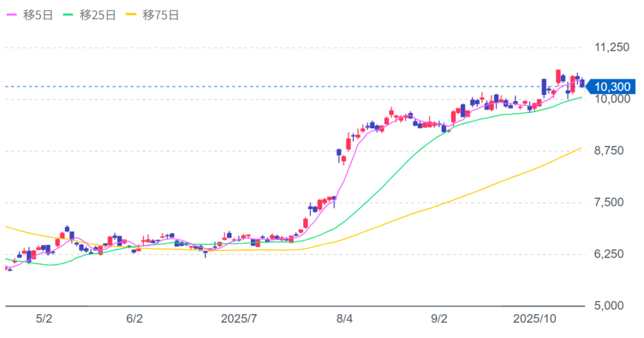Screen dimensions: 644x338
Task: Click the 5/2 date axis label
Action: click(x=43, y=319)
